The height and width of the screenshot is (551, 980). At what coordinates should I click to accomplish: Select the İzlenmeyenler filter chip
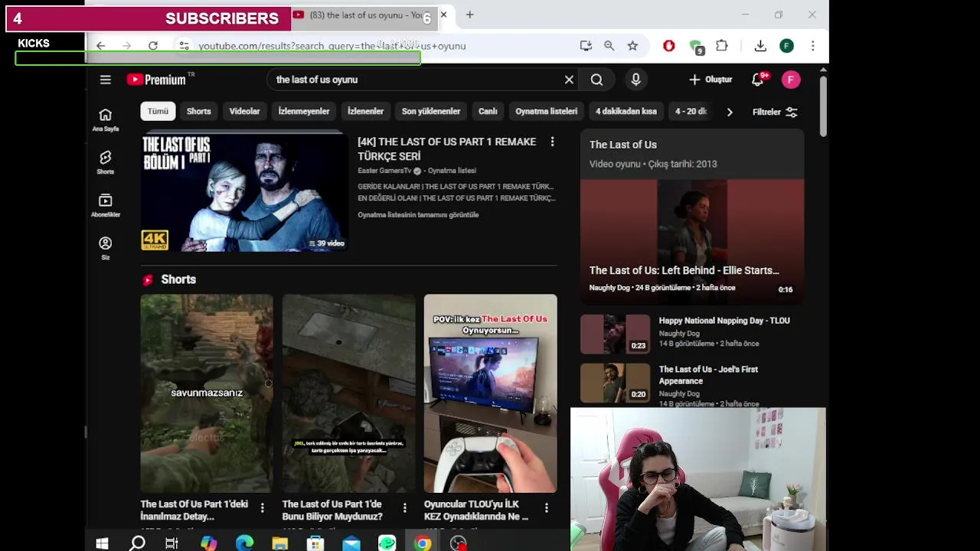[304, 112]
